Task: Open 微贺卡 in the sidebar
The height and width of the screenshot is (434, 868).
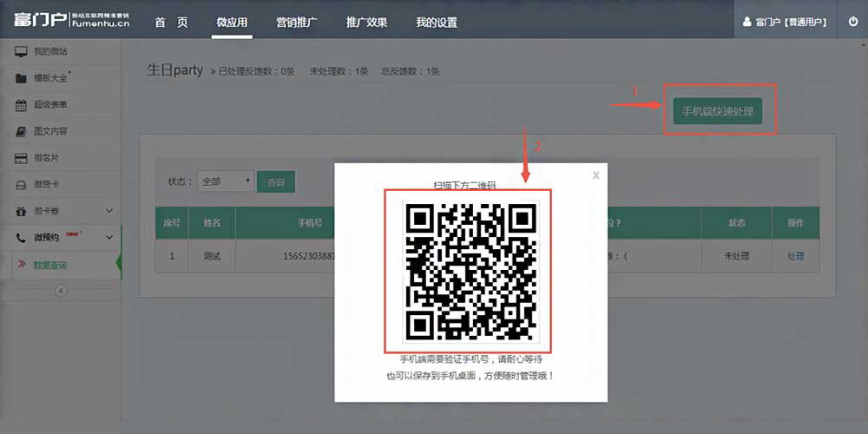Action: [47, 184]
